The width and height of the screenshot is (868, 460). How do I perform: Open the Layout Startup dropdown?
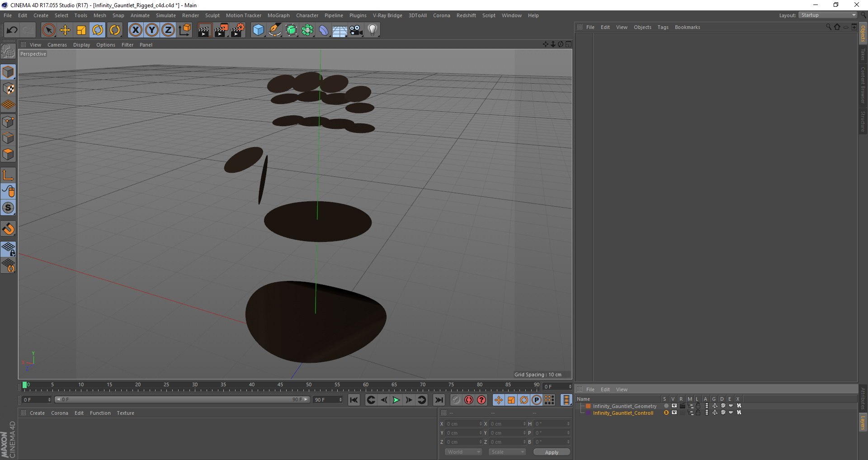point(828,15)
